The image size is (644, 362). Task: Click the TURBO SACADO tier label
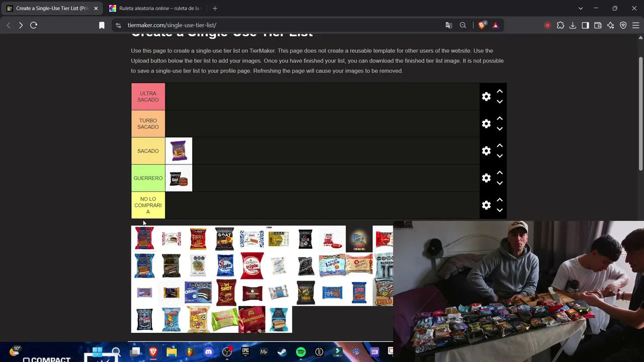[148, 124]
